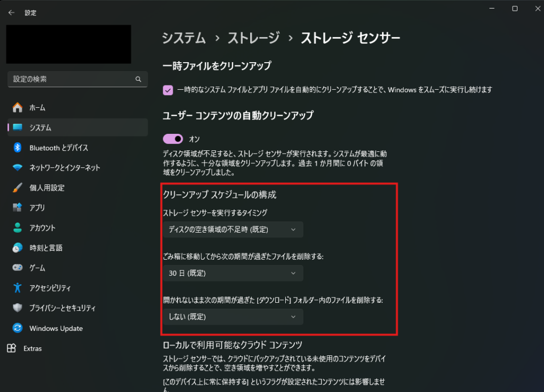Select プライバシーとセキュリティ in the sidebar
The image size is (544, 392).
click(x=62, y=308)
